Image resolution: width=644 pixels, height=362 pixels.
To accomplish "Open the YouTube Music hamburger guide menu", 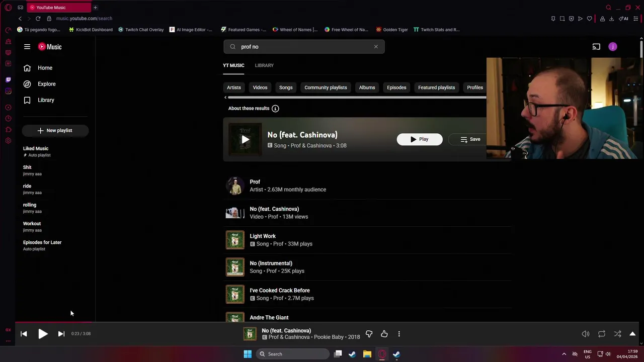I will pyautogui.click(x=27, y=47).
